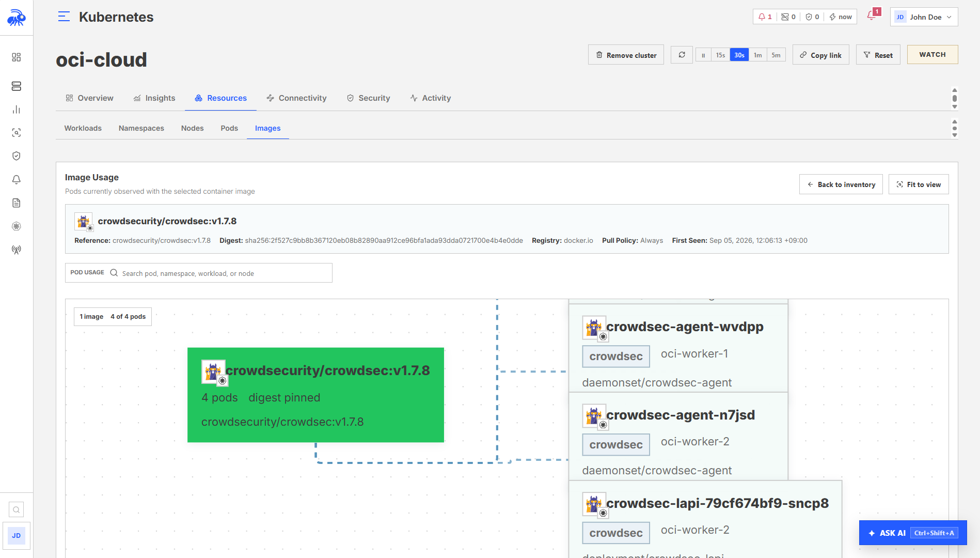The height and width of the screenshot is (558, 980).
Task: Click the 'now' lightning time indicator
Action: coord(841,17)
